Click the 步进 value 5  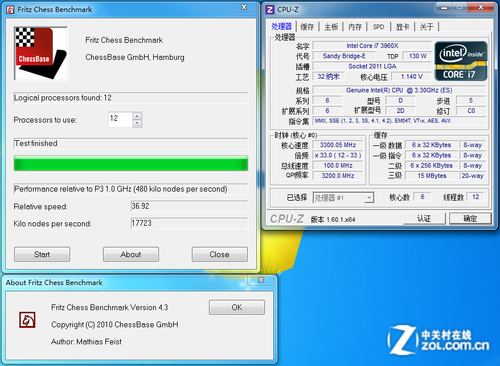pos(471,100)
